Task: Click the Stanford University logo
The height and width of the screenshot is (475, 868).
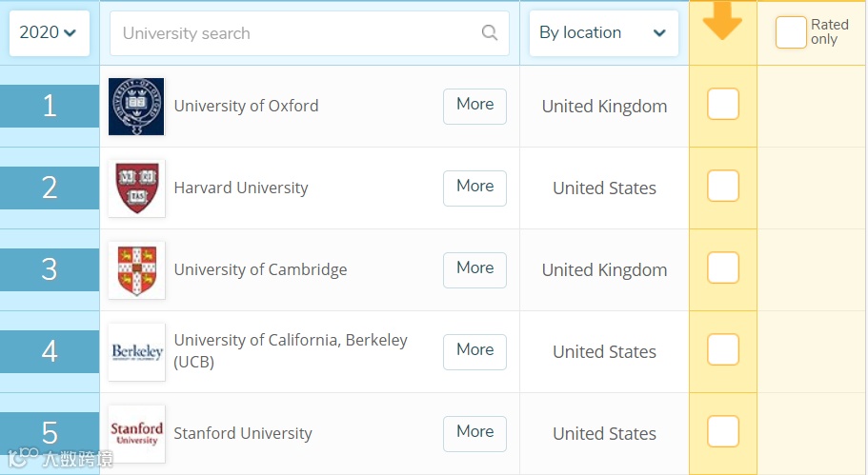Action: pyautogui.click(x=136, y=433)
